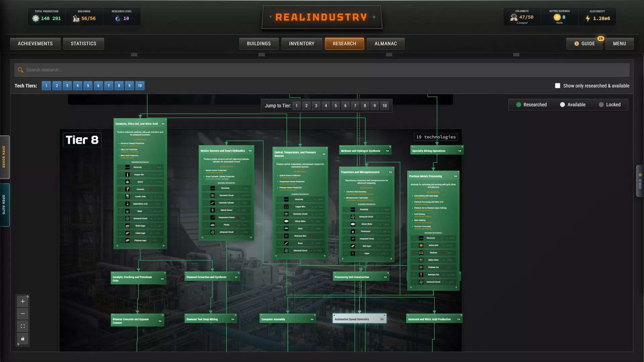
Task: Filter by Tech Tier 1
Action: [46, 86]
